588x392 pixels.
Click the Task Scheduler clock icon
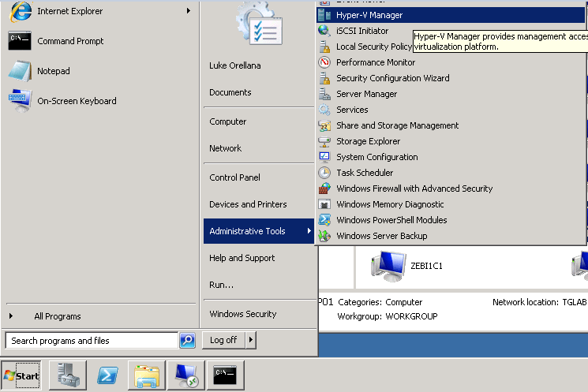(x=324, y=173)
